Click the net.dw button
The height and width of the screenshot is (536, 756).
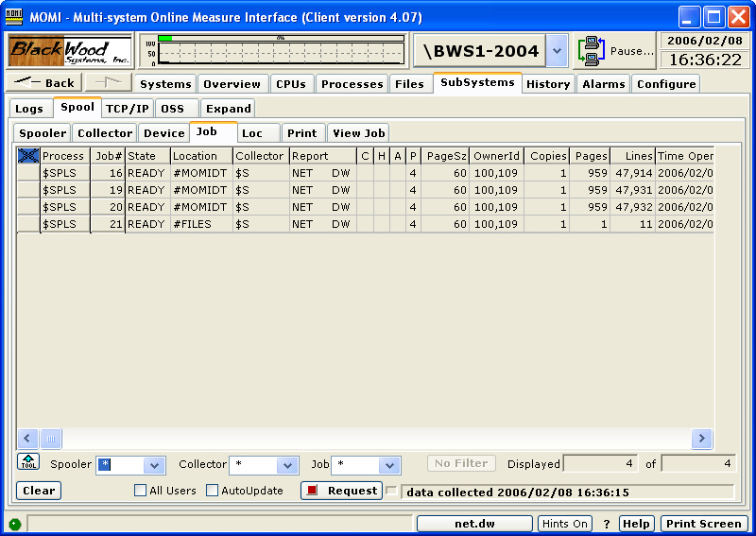(475, 524)
